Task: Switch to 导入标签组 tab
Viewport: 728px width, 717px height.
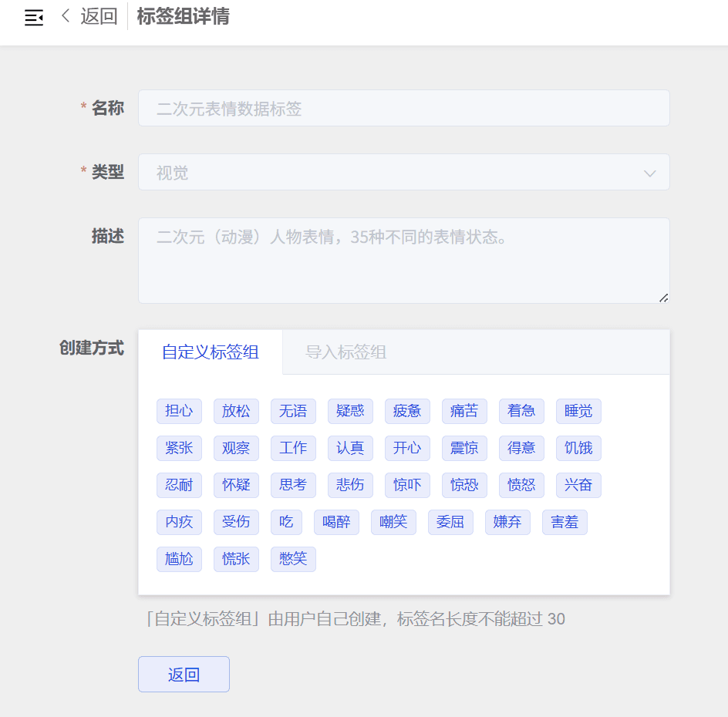Action: tap(345, 352)
